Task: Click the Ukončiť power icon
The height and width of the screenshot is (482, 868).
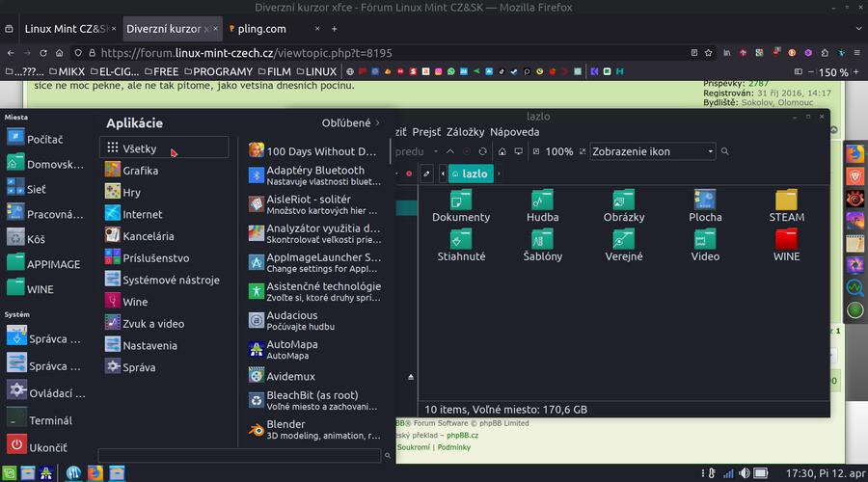Action: (16, 445)
